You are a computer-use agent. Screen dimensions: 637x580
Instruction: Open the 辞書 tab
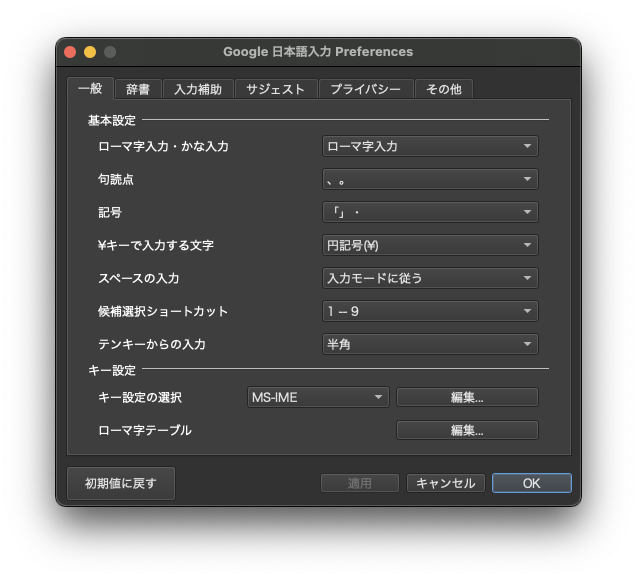click(x=138, y=89)
